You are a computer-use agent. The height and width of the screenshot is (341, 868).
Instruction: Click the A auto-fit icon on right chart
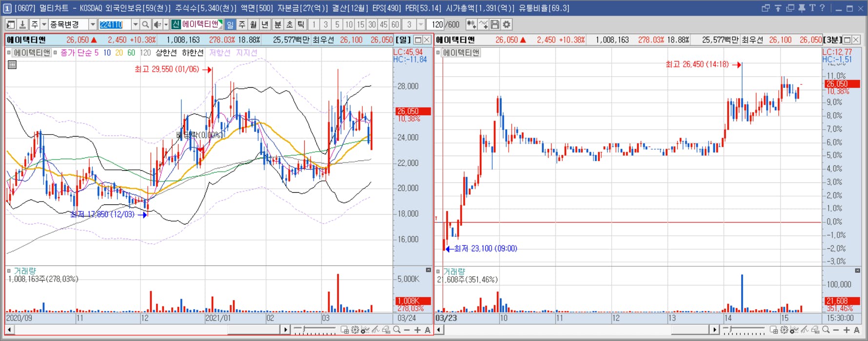coord(857,330)
